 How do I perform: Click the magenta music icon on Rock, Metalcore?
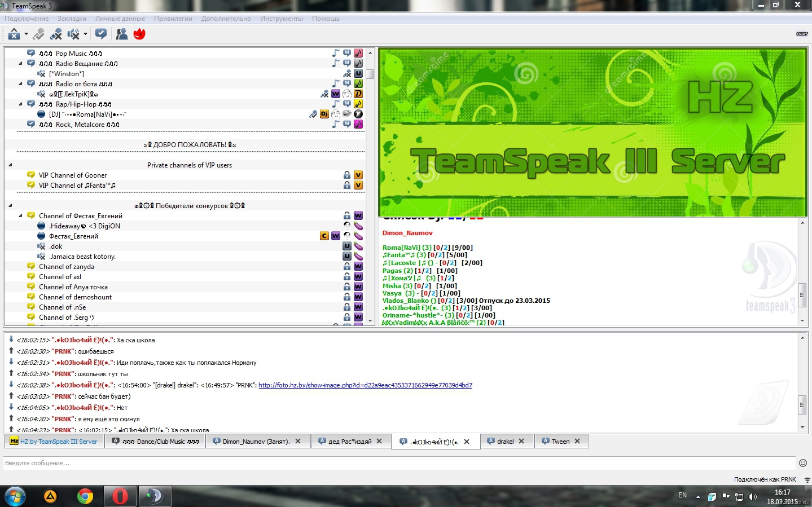pyautogui.click(x=358, y=125)
